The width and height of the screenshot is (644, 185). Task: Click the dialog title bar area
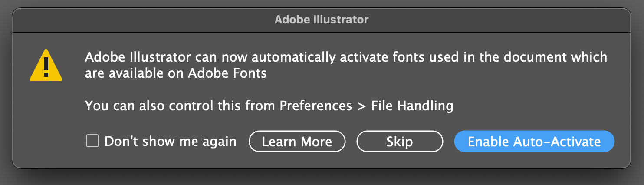[x=322, y=20]
